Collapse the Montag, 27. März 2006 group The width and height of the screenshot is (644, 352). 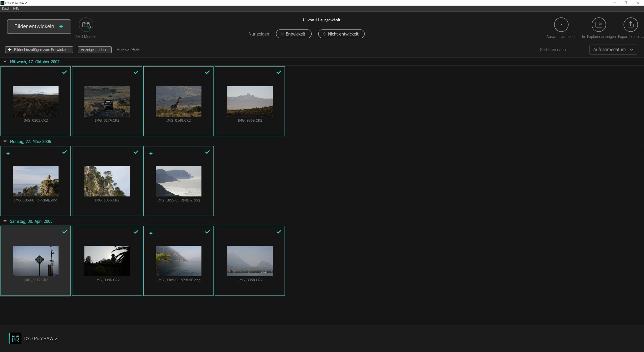(x=5, y=142)
